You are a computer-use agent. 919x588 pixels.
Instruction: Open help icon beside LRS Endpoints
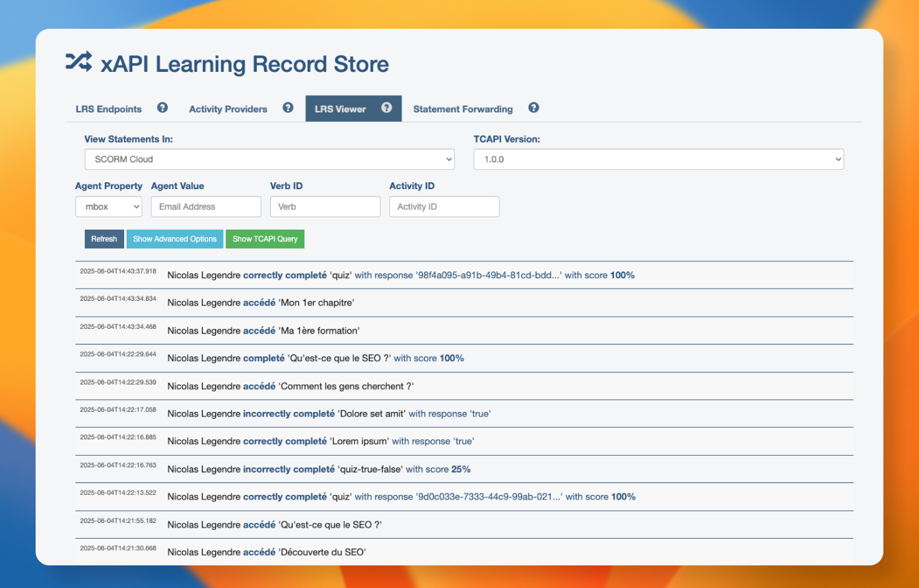(162, 108)
